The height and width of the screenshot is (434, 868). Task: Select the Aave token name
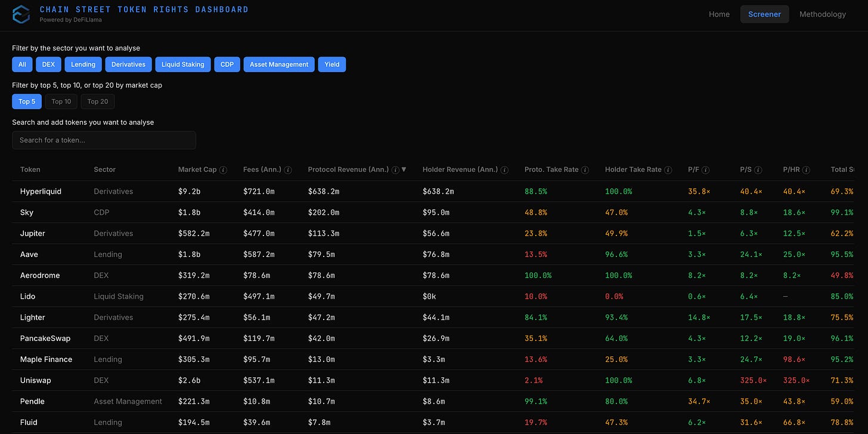tap(29, 254)
